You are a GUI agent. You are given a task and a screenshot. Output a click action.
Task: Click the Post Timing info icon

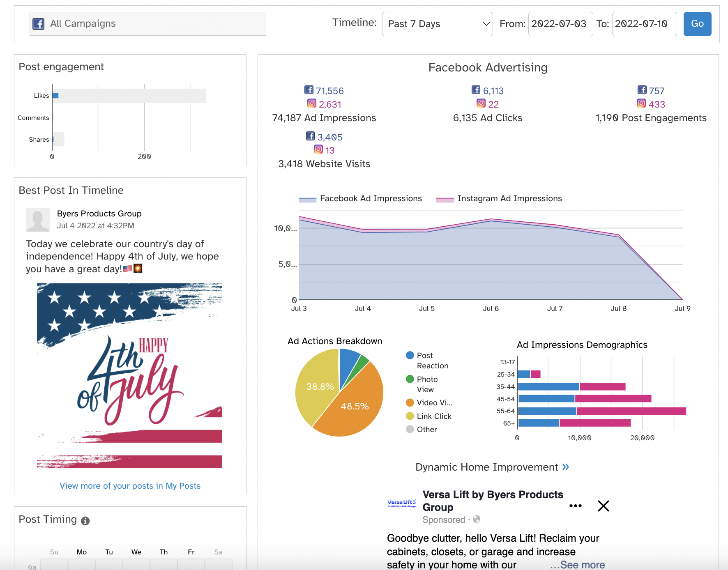pos(85,521)
